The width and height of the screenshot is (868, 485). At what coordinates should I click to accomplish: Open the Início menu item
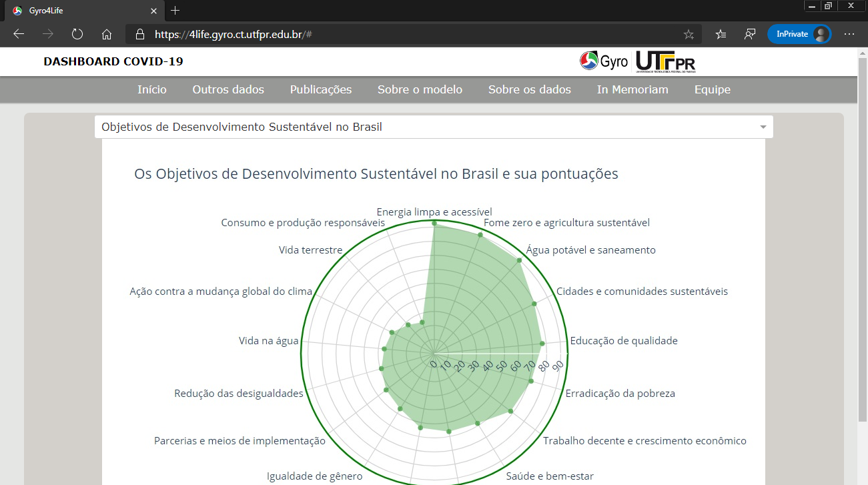[x=152, y=89]
